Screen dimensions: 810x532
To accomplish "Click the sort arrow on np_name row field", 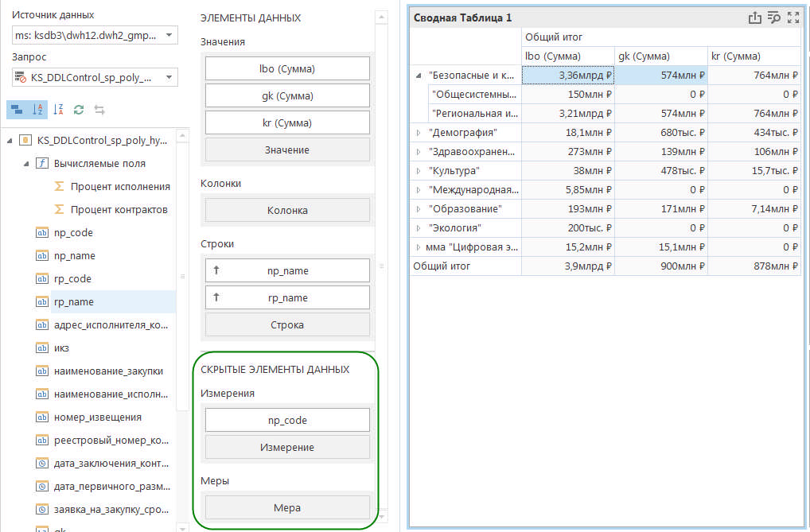I will 216,270.
